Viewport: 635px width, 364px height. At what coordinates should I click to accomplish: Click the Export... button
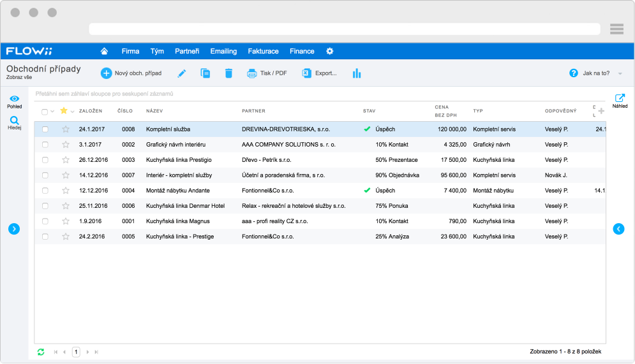pos(319,73)
